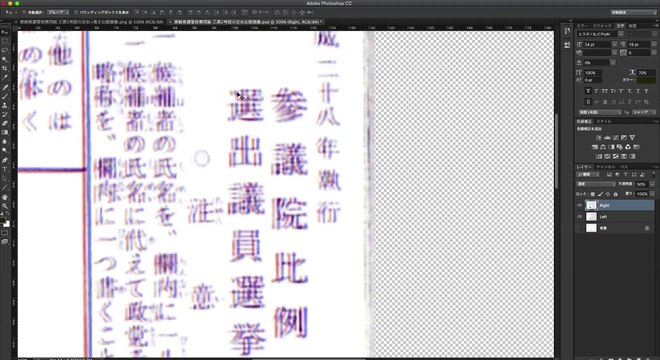This screenshot has height=360, width=660.
Task: Switch to the スウォッチ panel tab
Action: [602, 26]
